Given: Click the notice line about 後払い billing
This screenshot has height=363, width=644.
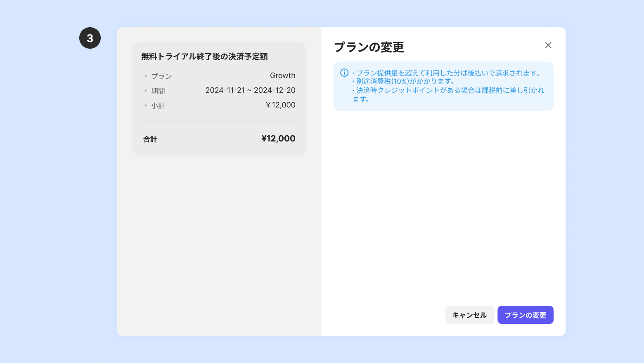Looking at the screenshot, I should click(x=446, y=73).
